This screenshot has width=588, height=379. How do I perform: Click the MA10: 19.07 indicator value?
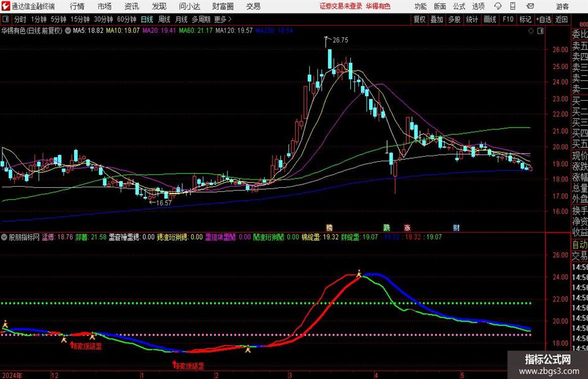pos(123,30)
